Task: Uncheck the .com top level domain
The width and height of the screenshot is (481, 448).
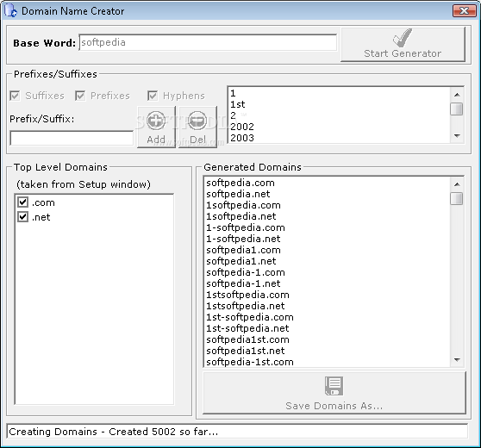Action: tap(23, 202)
